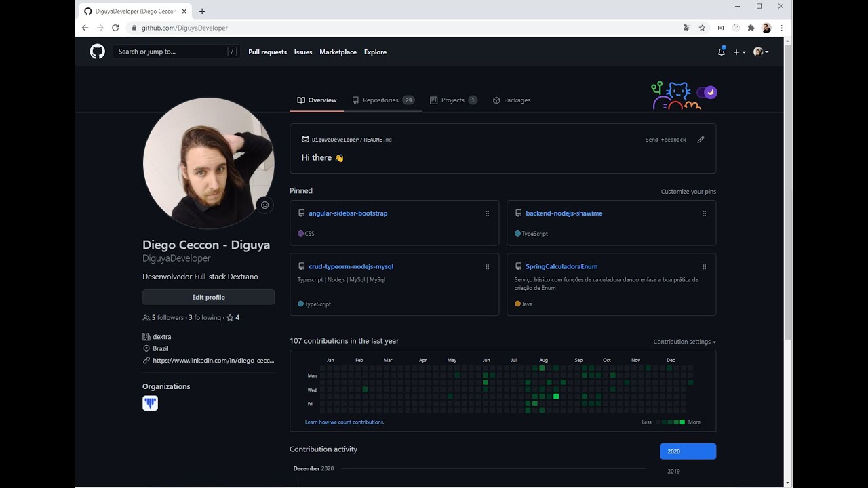The height and width of the screenshot is (488, 868).
Task: Open Marketplace in the header
Action: pos(338,52)
